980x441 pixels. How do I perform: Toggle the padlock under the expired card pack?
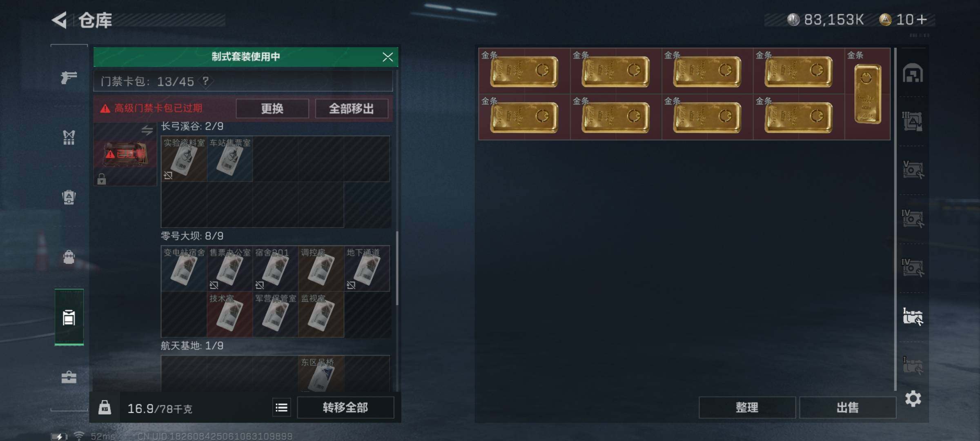(x=101, y=179)
